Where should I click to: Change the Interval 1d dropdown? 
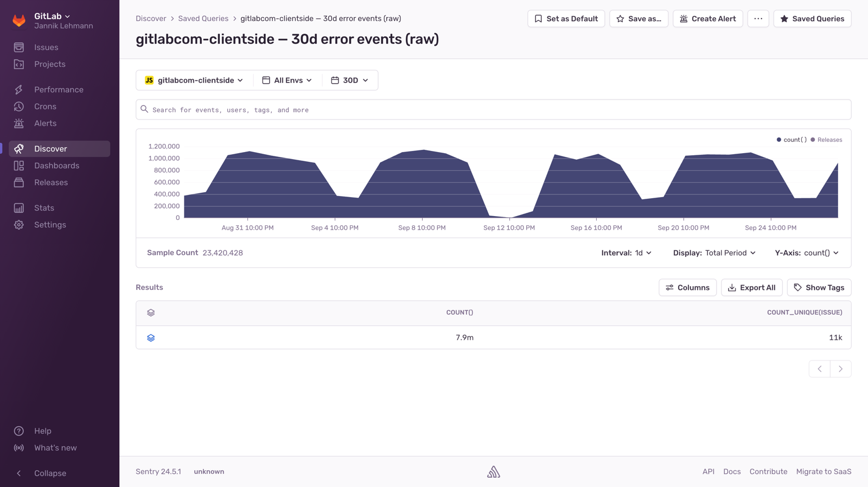click(x=627, y=253)
